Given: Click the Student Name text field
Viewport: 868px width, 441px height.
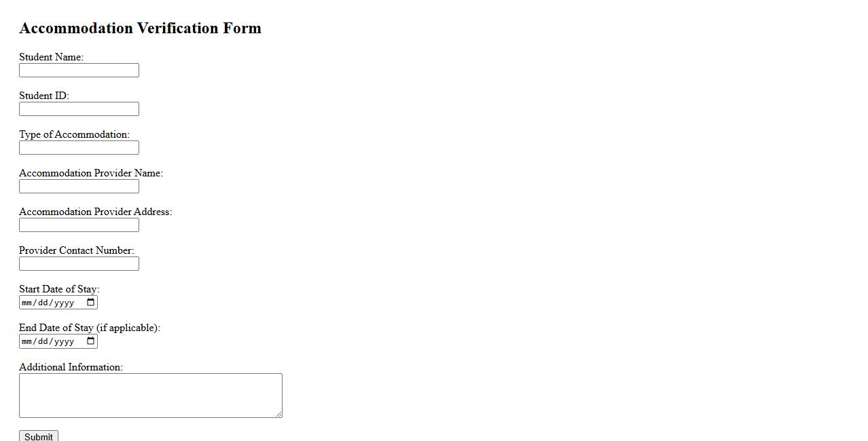Looking at the screenshot, I should click(x=79, y=71).
